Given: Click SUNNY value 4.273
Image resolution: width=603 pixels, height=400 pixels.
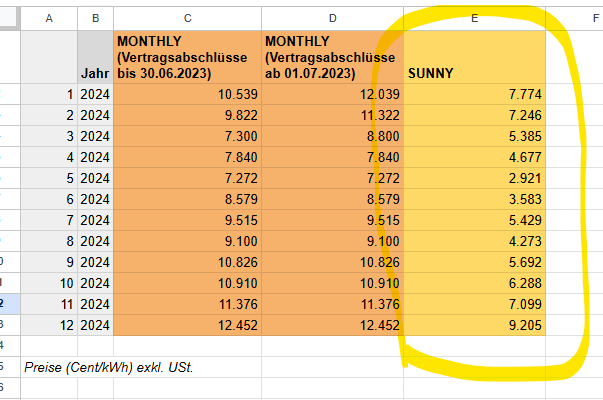Looking at the screenshot, I should click(475, 241).
